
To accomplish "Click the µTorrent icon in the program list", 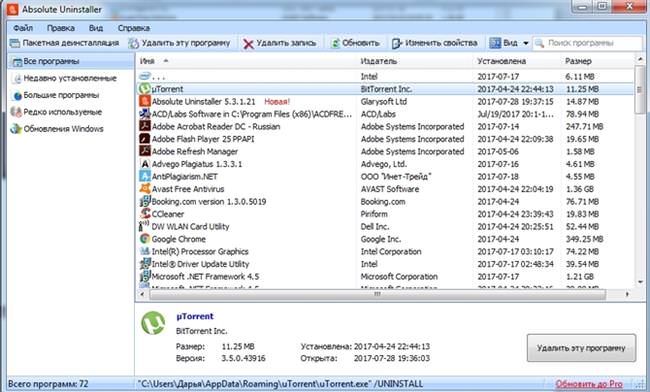I will click(x=145, y=89).
